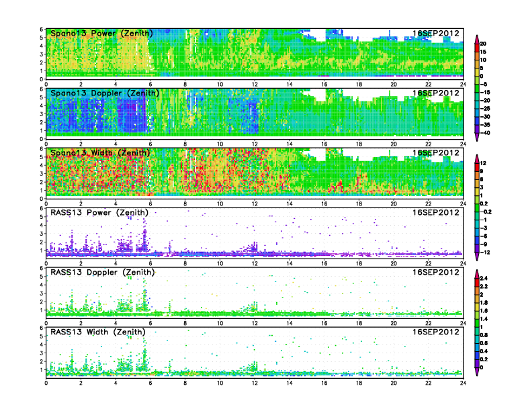The height and width of the screenshot is (411, 532).
Task: Click the red segment below 20 on upper colorbar
Action: pyautogui.click(x=477, y=48)
